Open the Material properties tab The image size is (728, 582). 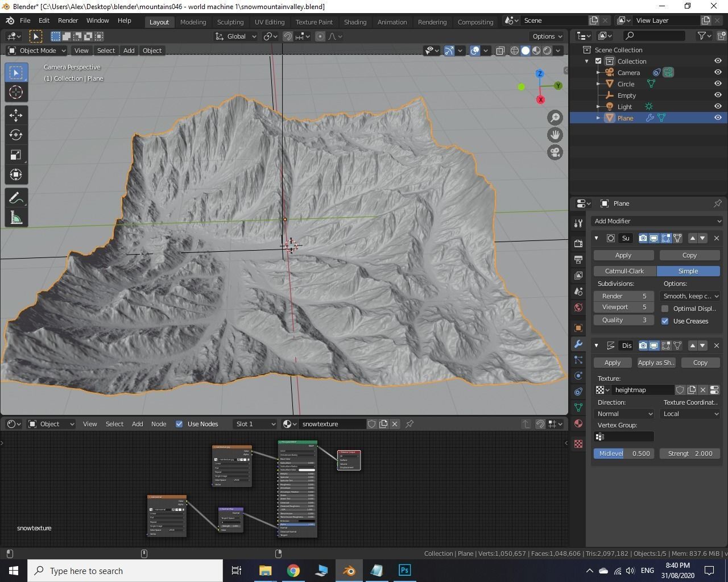point(578,423)
